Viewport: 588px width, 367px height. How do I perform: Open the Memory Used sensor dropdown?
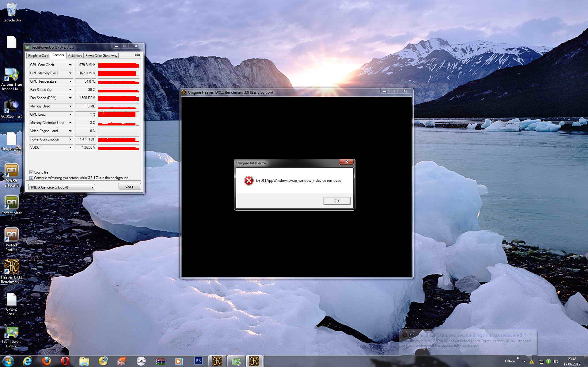[70, 106]
